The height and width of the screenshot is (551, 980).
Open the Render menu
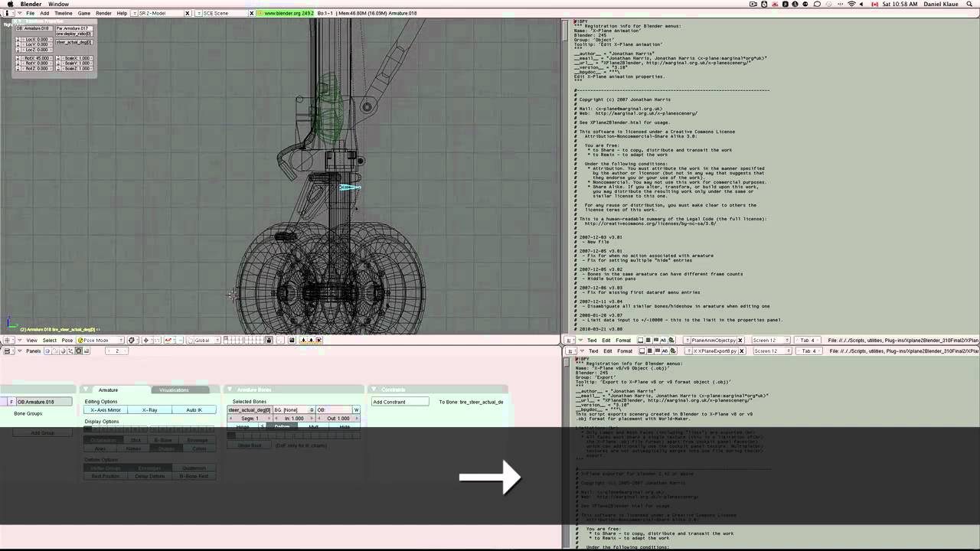point(103,13)
